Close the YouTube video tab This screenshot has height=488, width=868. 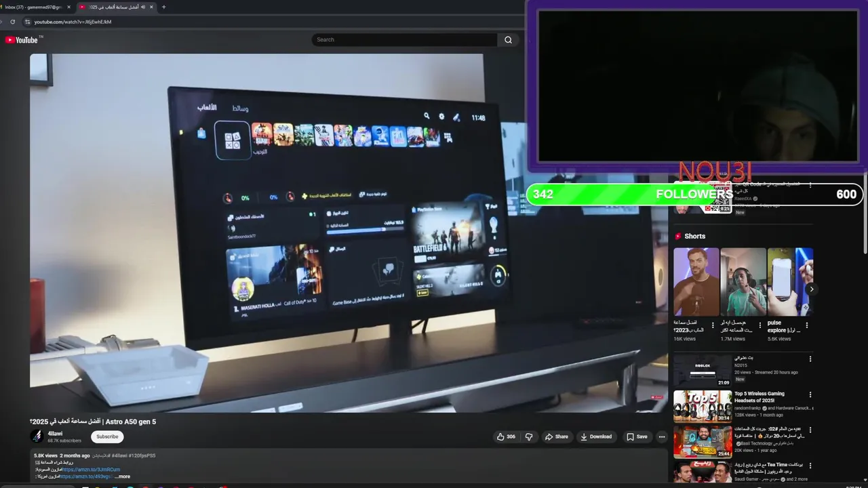151,7
